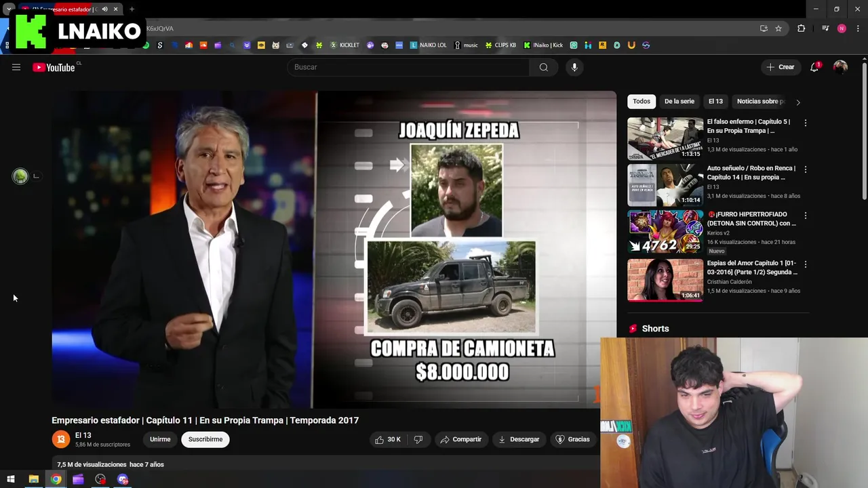Click the Unirme button
The image size is (868, 488).
[160, 439]
